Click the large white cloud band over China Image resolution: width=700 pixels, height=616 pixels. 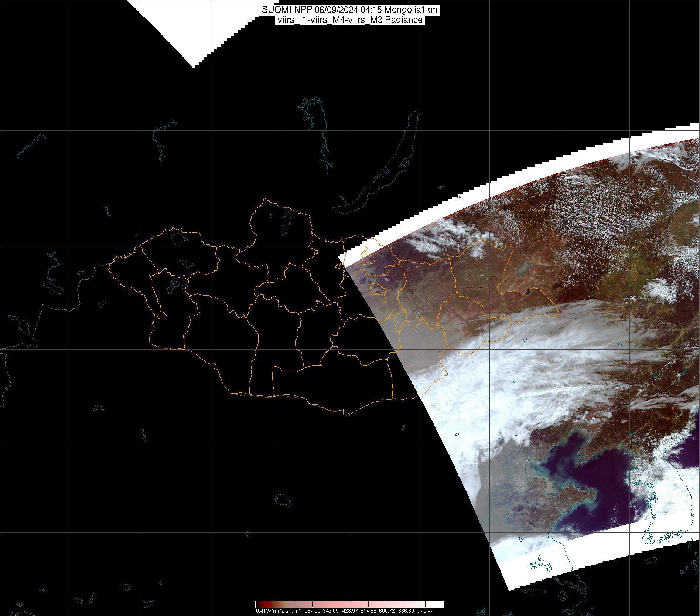(517, 370)
